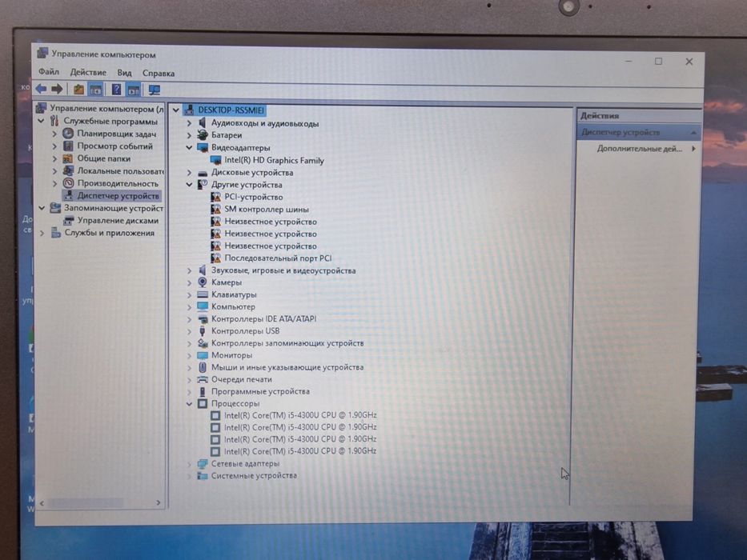747x560 pixels.
Task: Collapse the Запоминающие устройства node
Action: pos(42,208)
